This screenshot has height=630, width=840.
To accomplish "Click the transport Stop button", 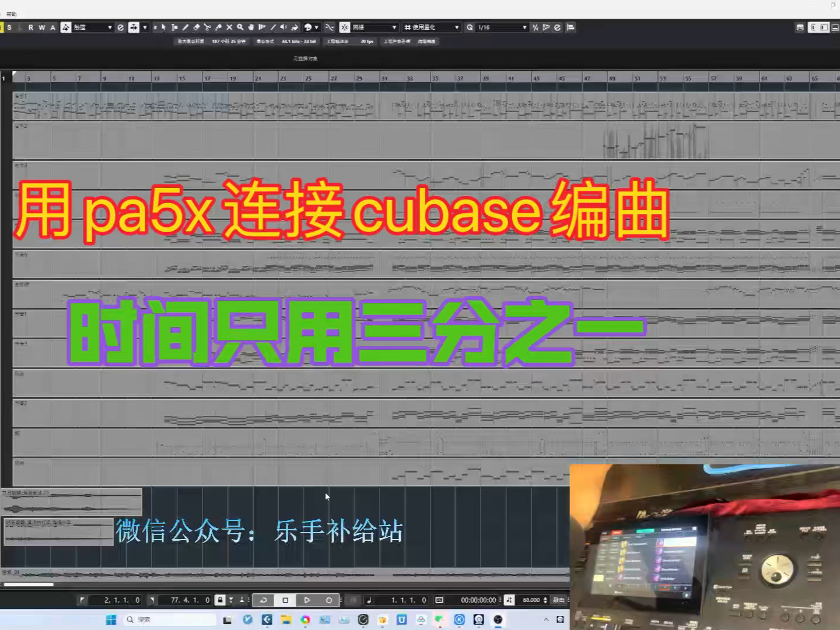I will pos(285,600).
